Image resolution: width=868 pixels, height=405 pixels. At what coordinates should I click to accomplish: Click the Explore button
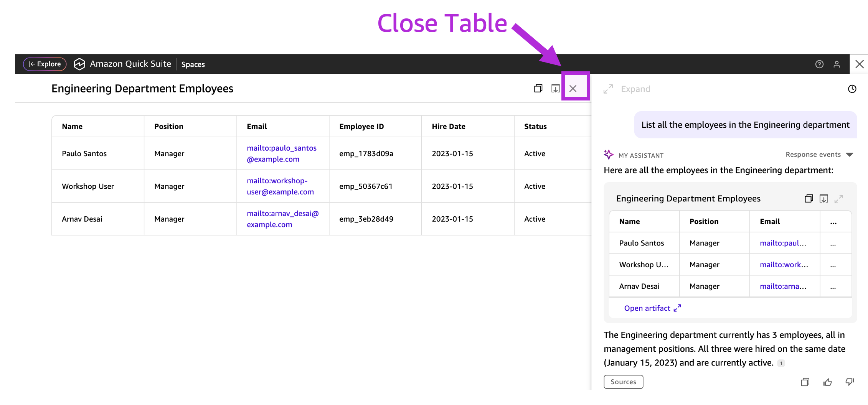pyautogui.click(x=45, y=64)
